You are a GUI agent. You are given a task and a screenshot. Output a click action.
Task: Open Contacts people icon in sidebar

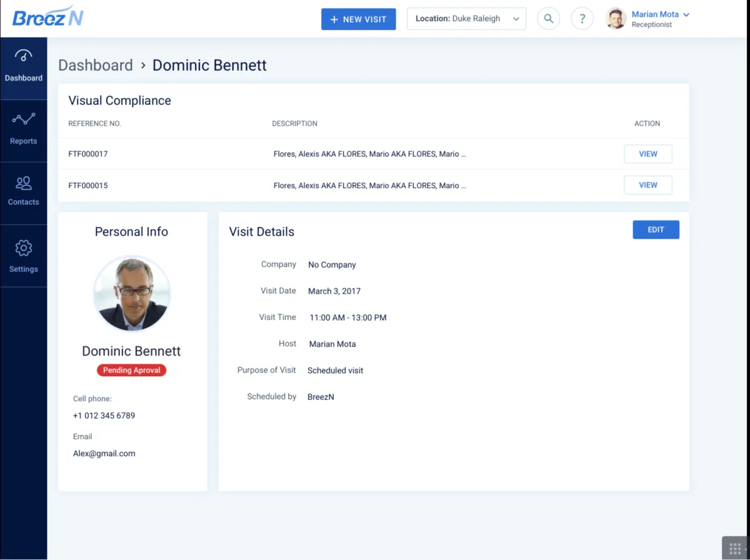coord(24,183)
